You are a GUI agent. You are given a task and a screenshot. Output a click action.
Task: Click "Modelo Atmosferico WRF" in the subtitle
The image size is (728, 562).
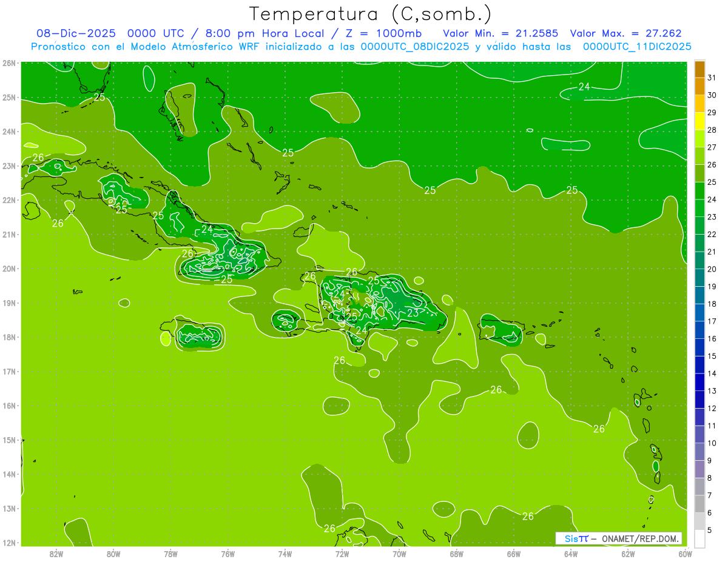196,47
